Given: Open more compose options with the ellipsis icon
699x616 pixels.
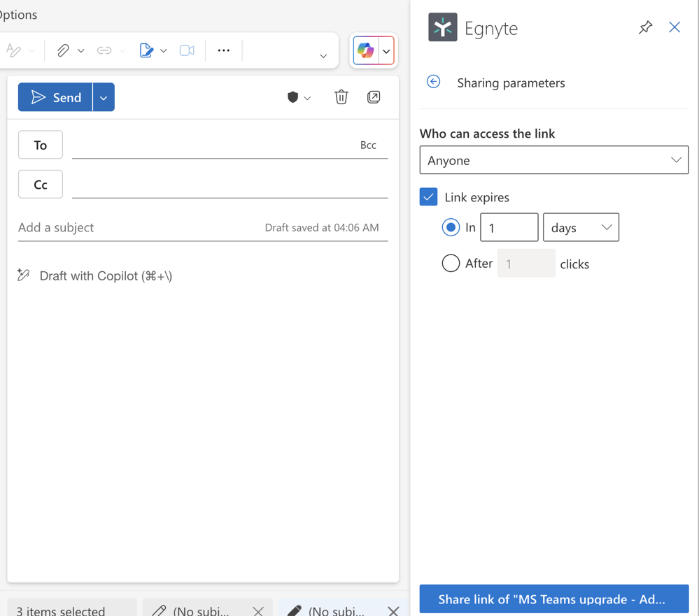Looking at the screenshot, I should [223, 50].
